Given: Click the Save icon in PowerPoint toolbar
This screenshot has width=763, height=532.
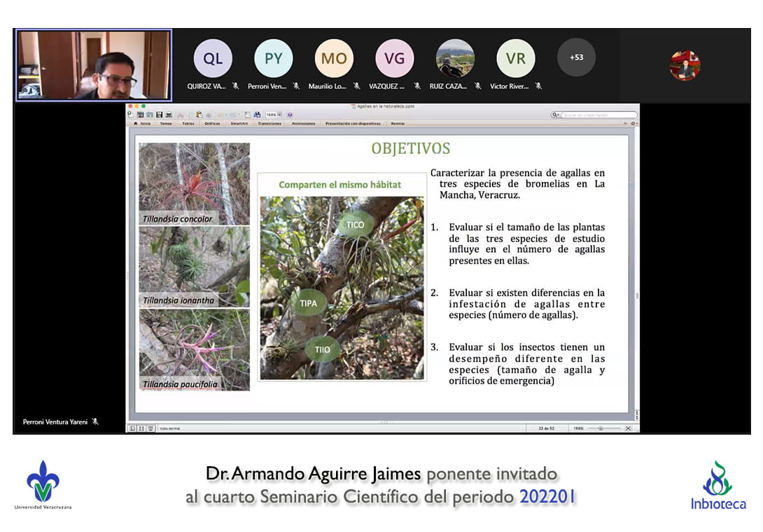Looking at the screenshot, I should 160,115.
